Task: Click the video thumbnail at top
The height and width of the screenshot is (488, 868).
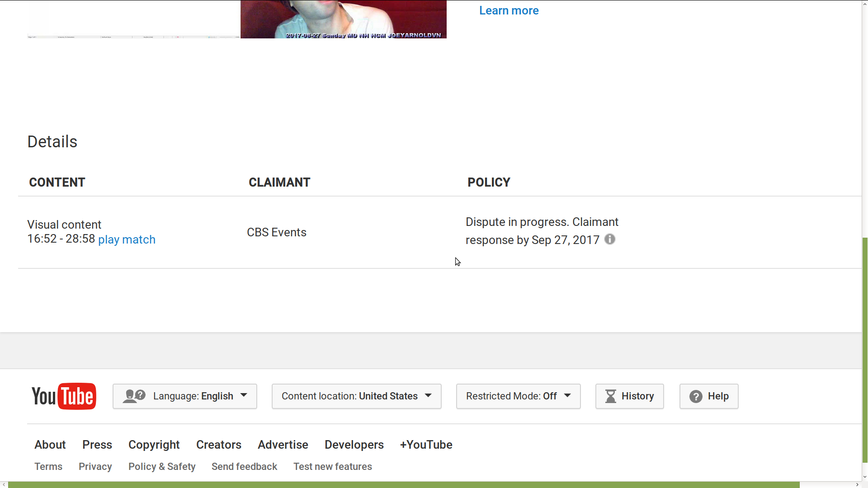Action: pyautogui.click(x=344, y=19)
